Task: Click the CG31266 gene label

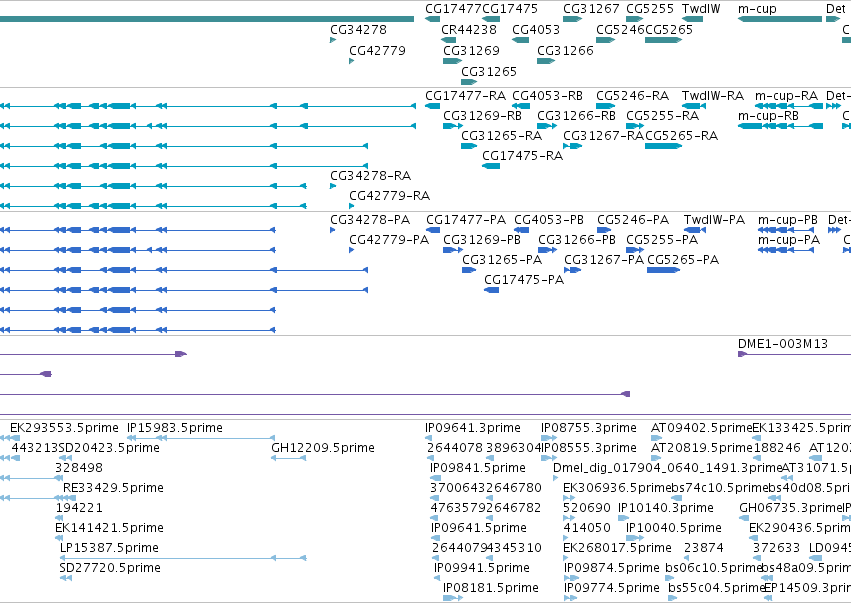Action: pyautogui.click(x=565, y=50)
